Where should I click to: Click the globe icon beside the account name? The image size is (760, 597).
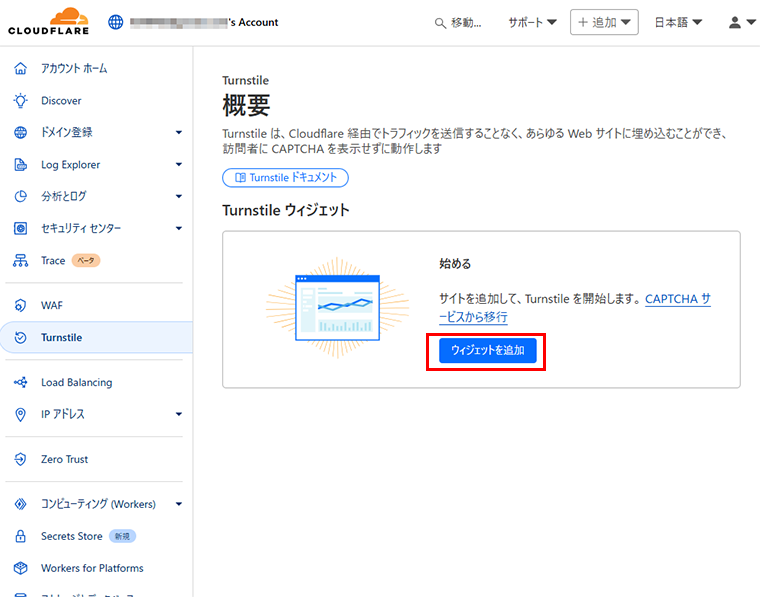115,22
